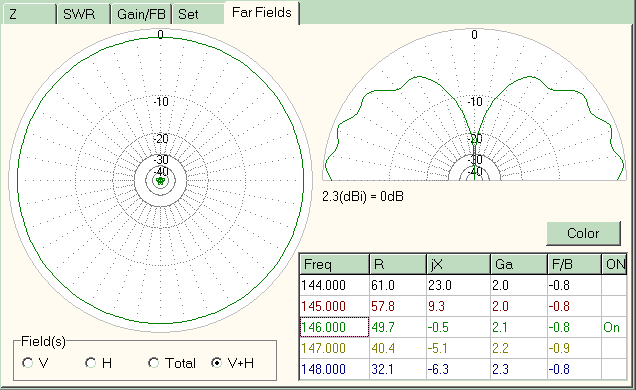Select the V field radio button
Image resolution: width=636 pixels, height=390 pixels.
(x=35, y=363)
